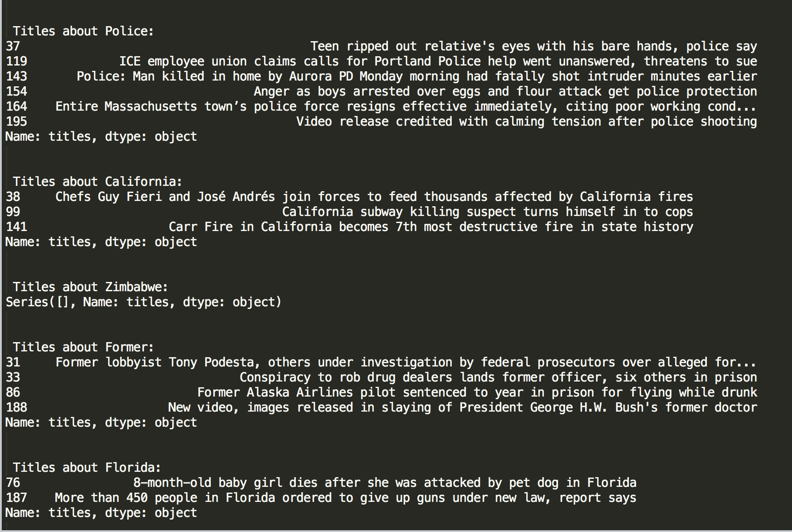This screenshot has height=532, width=792.
Task: Click the Former Alaska Airlines pilot sentenced line
Action: [x=477, y=393]
